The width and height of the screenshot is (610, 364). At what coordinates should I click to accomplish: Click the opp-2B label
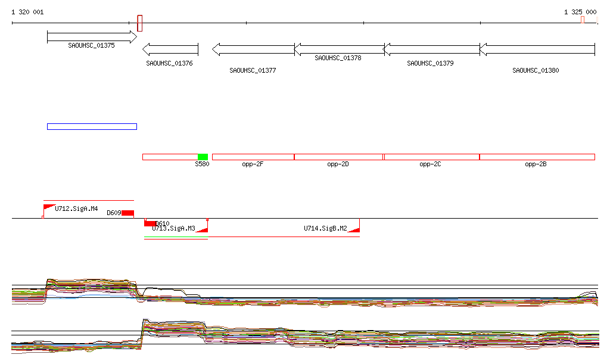pyautogui.click(x=536, y=164)
